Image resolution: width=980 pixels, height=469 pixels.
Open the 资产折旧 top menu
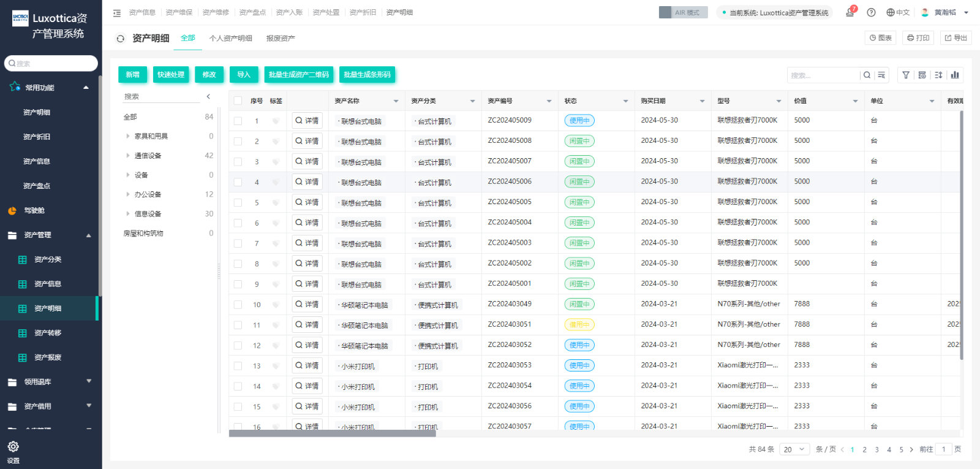[363, 12]
